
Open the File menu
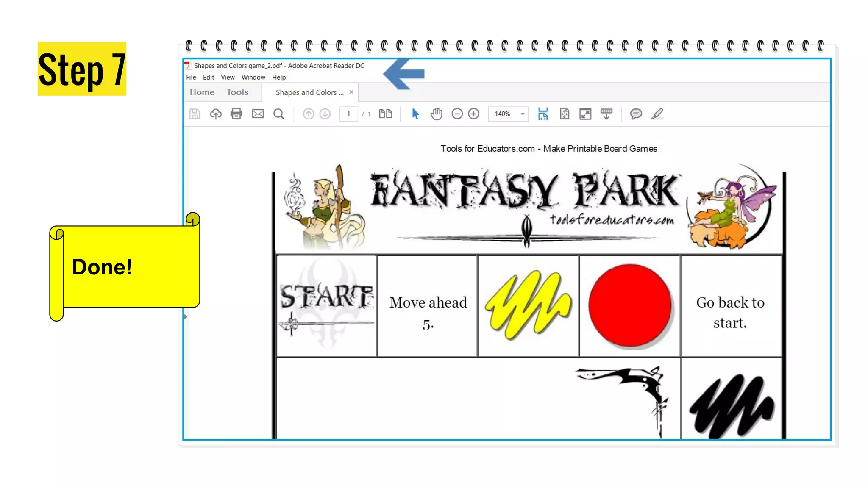point(191,77)
